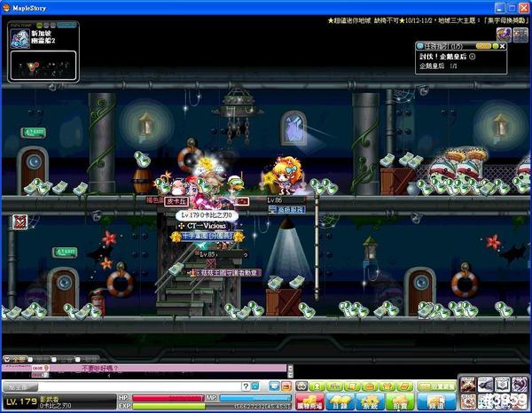Open the 系統 system button
This screenshot has width=532, height=413.
point(370,401)
